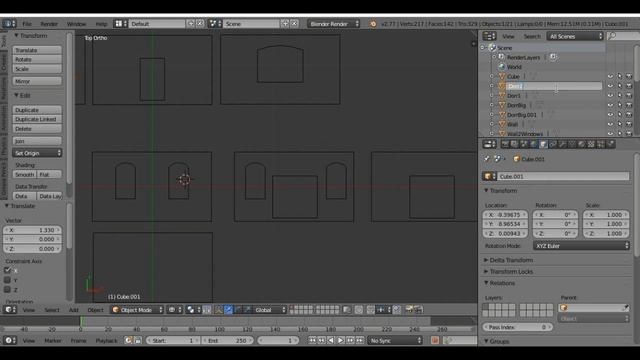
Task: Expand the Cube object tree in outliner
Action: (491, 76)
